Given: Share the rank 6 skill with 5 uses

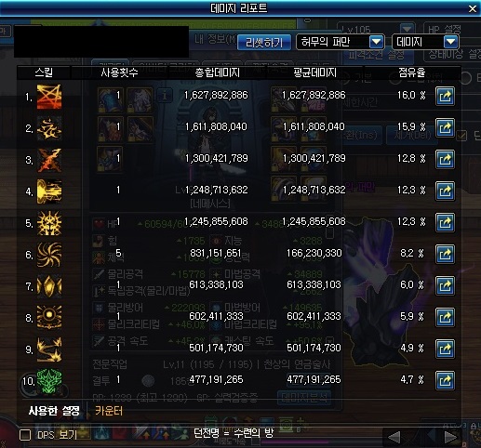Looking at the screenshot, I should coord(445,254).
